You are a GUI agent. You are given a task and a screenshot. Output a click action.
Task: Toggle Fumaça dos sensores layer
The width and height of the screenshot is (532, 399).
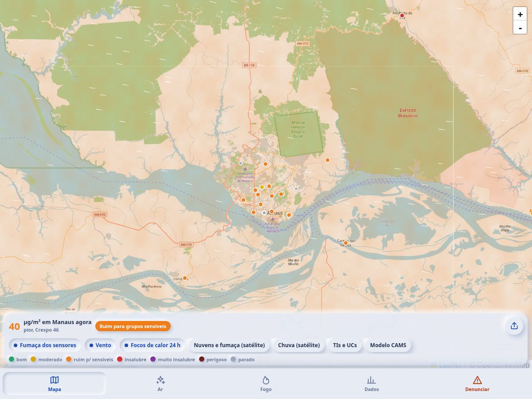(x=45, y=345)
